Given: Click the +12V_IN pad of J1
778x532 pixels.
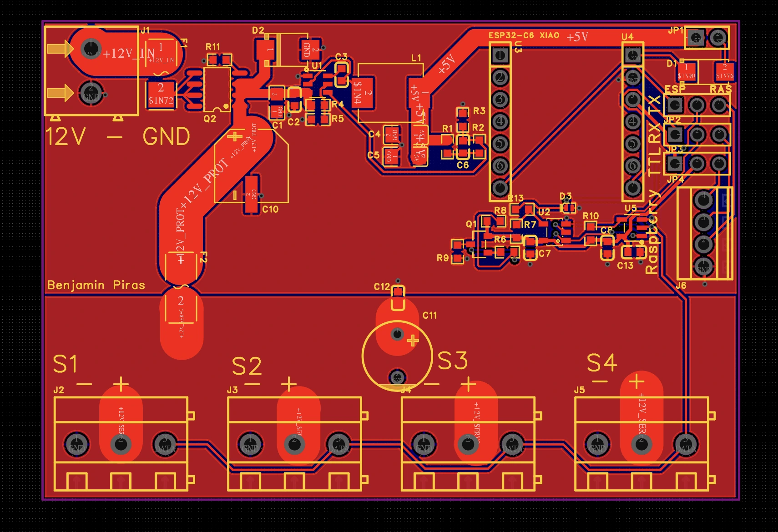Looking at the screenshot, I should 91,48.
